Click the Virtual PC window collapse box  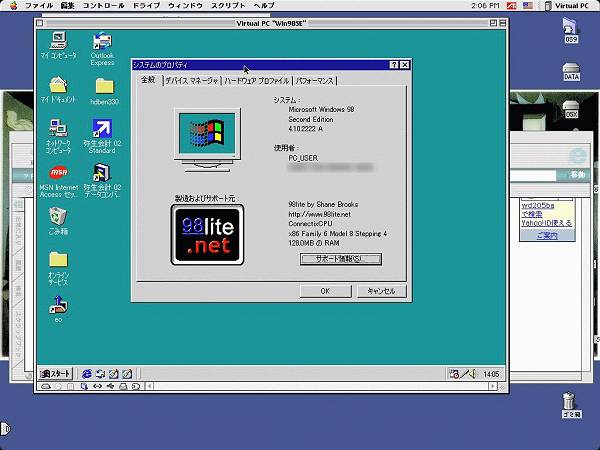tap(503, 23)
